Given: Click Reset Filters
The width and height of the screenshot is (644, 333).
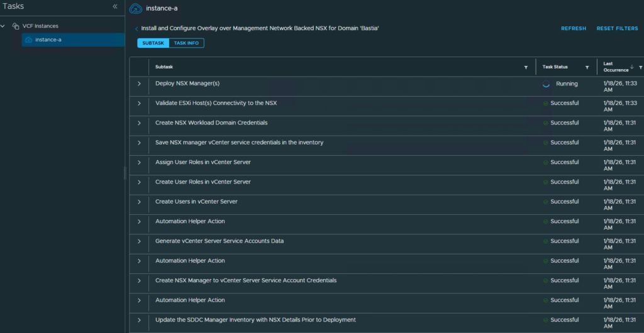Looking at the screenshot, I should click(617, 28).
